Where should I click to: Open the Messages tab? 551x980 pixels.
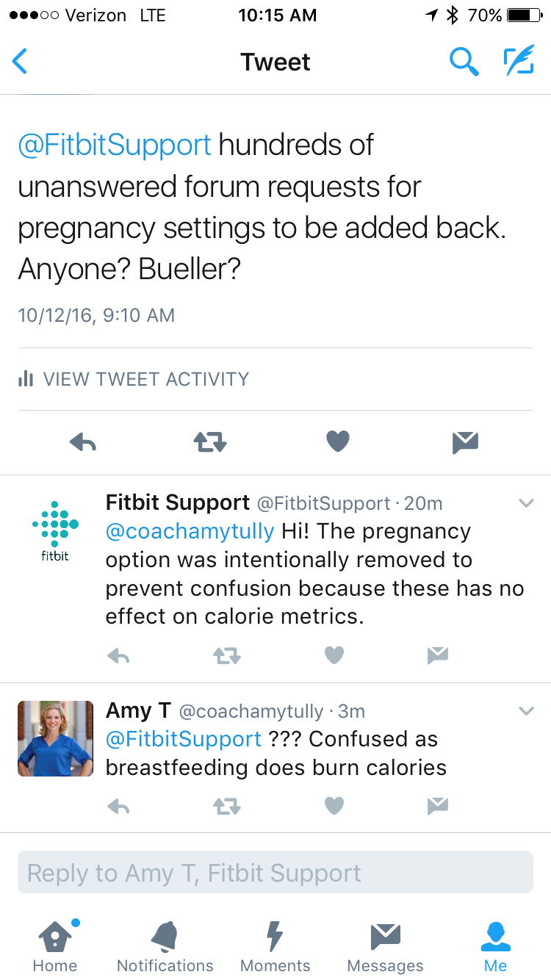pos(386,946)
